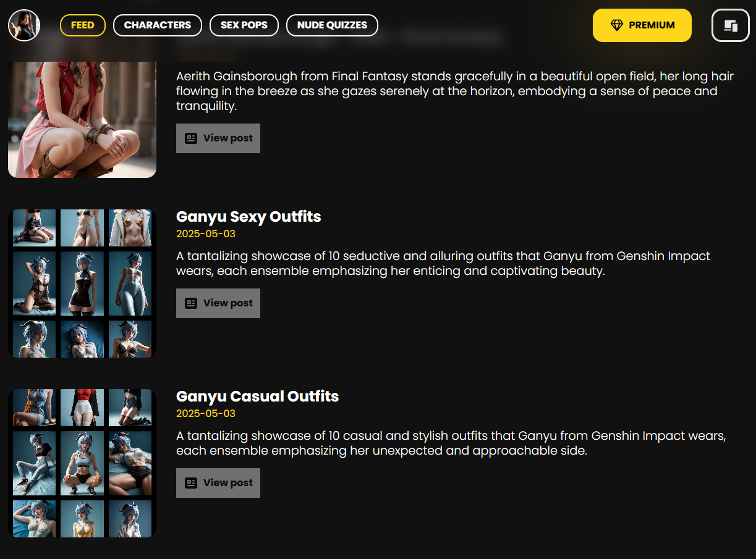Screen dimensions: 756x559
Task: Open the Ganyu Sexy Outfits thumbnail grid
Action: [82, 284]
